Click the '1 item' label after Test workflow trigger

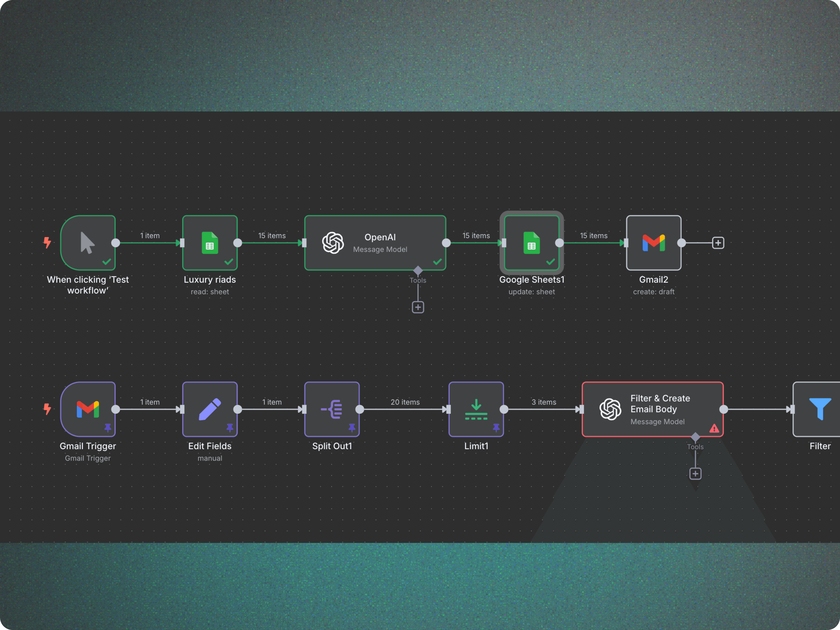150,235
